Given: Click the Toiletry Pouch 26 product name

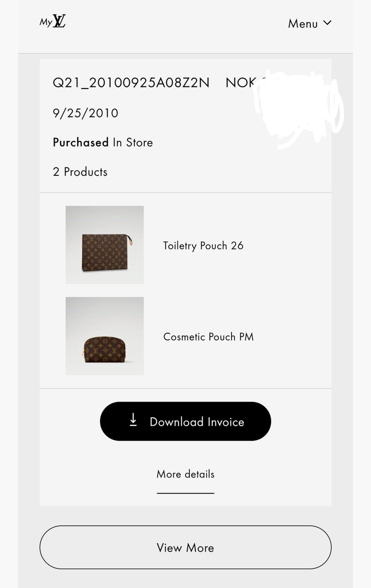Looking at the screenshot, I should click(x=203, y=245).
